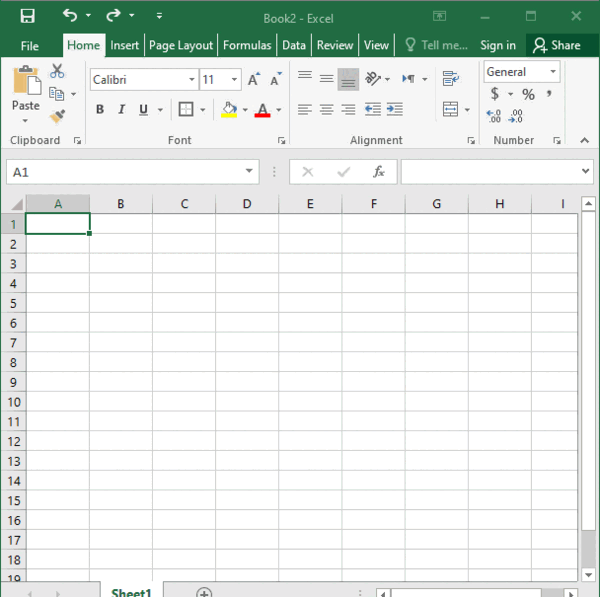Screen dimensions: 600x597
Task: Switch to the View tab
Action: pos(376,45)
